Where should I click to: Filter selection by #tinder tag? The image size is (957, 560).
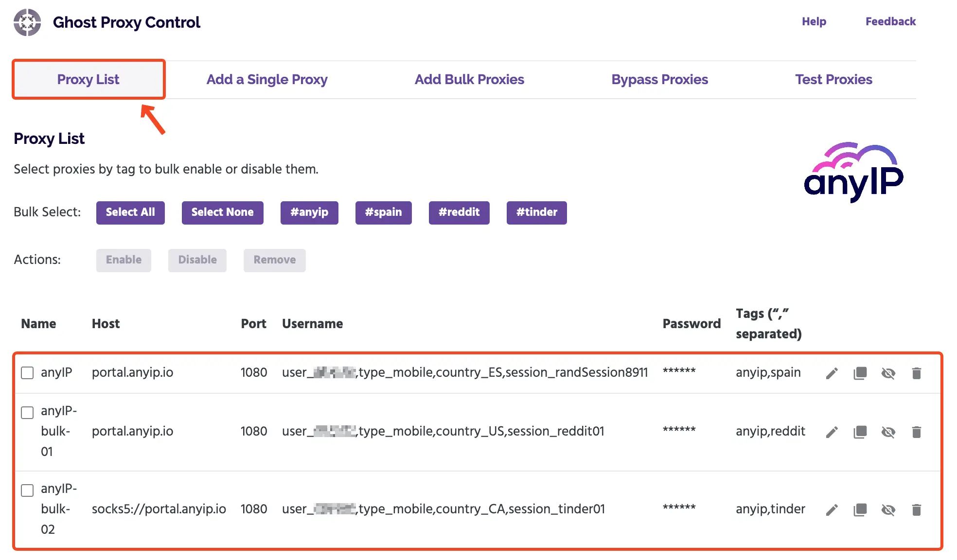click(536, 212)
